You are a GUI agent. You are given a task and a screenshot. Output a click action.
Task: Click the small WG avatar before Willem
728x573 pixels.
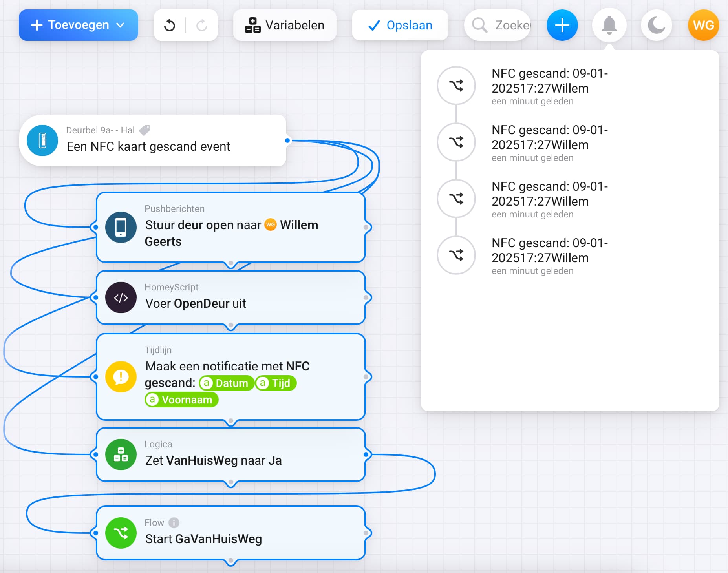tap(271, 224)
